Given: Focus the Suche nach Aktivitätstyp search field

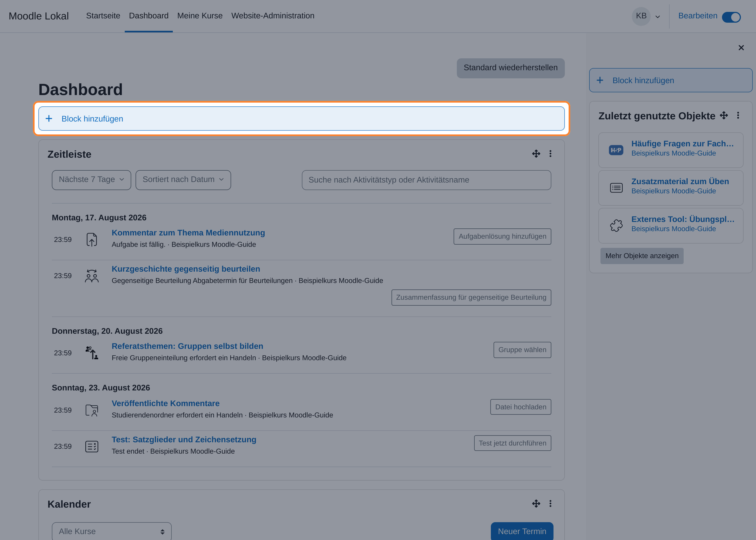Looking at the screenshot, I should pyautogui.click(x=426, y=180).
